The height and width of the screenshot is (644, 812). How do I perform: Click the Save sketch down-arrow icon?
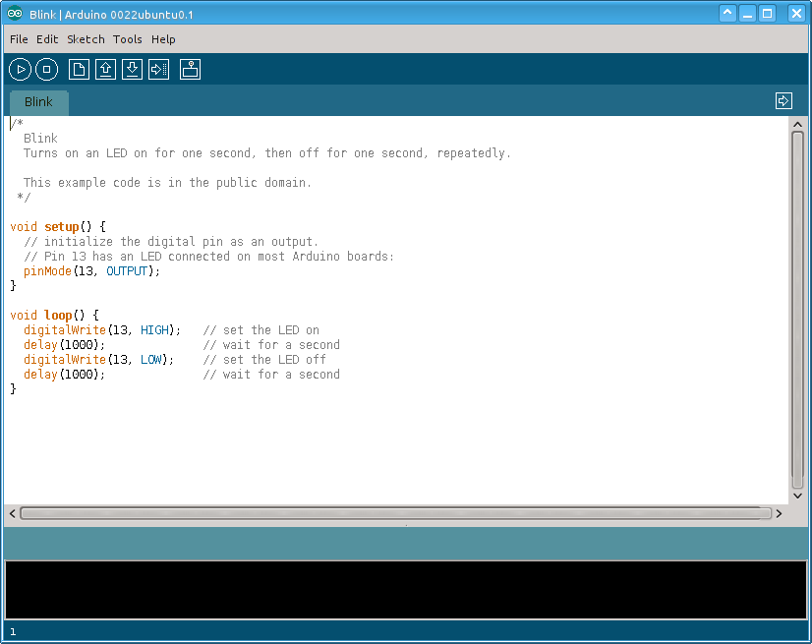(132, 70)
